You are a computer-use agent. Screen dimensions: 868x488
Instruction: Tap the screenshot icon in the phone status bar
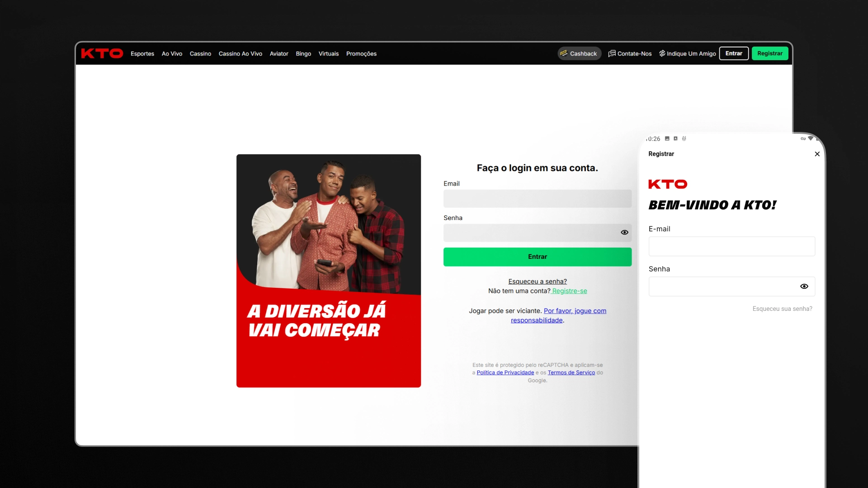668,139
